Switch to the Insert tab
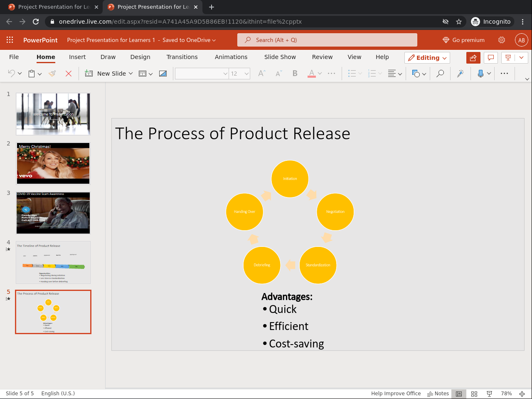The height and width of the screenshot is (399, 532). coord(77,57)
